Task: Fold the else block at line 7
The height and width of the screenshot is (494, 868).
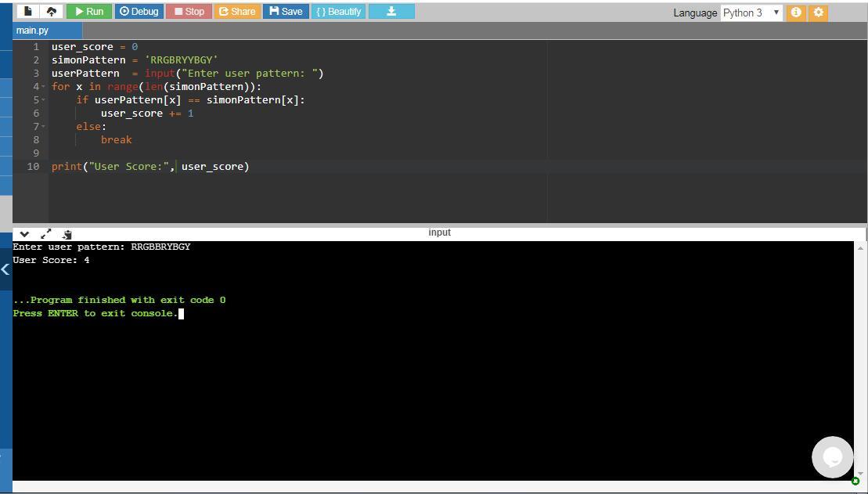Action: pyautogui.click(x=43, y=127)
